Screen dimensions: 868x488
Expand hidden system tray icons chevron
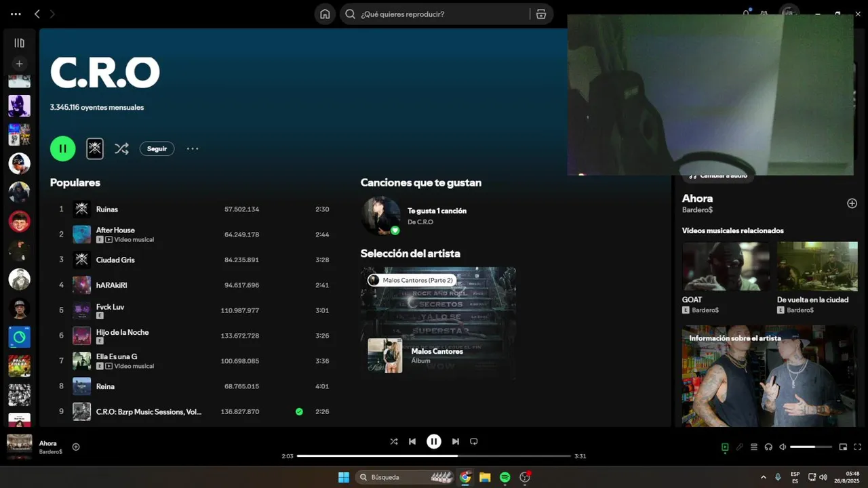click(764, 477)
